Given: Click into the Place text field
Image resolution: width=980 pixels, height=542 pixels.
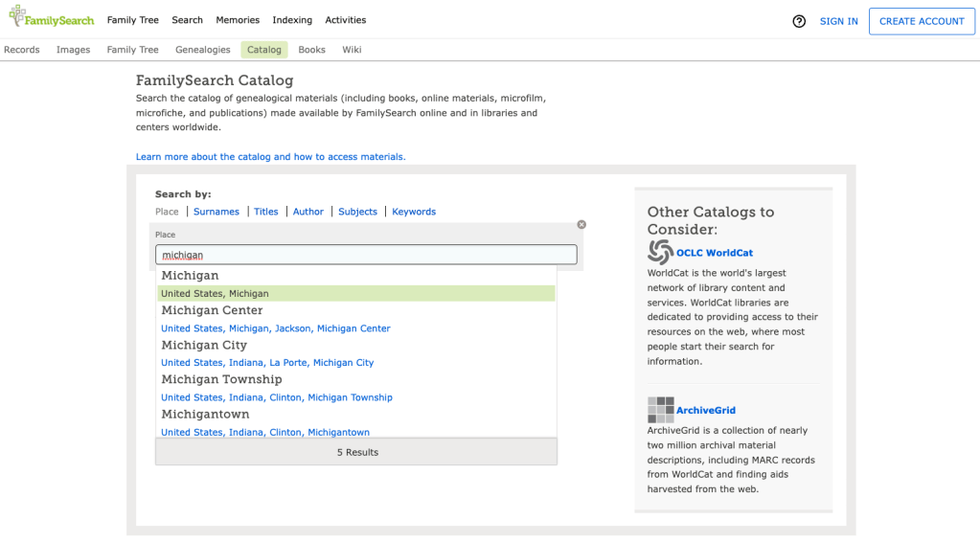Looking at the screenshot, I should coord(366,255).
